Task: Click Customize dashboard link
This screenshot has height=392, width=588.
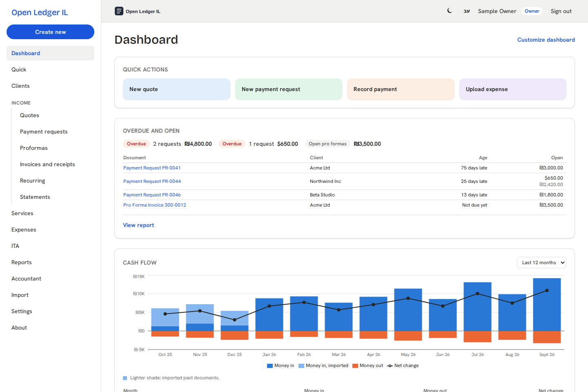Action: coord(546,40)
